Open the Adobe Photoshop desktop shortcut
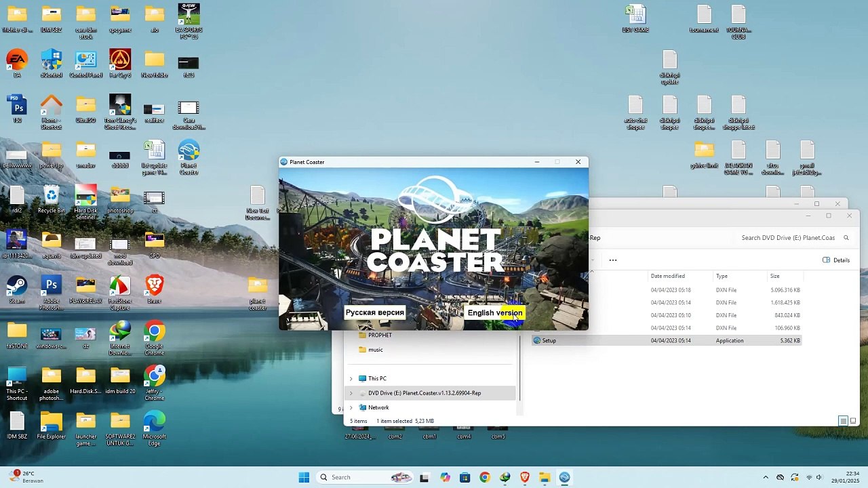The height and width of the screenshot is (488, 868). (x=52, y=293)
